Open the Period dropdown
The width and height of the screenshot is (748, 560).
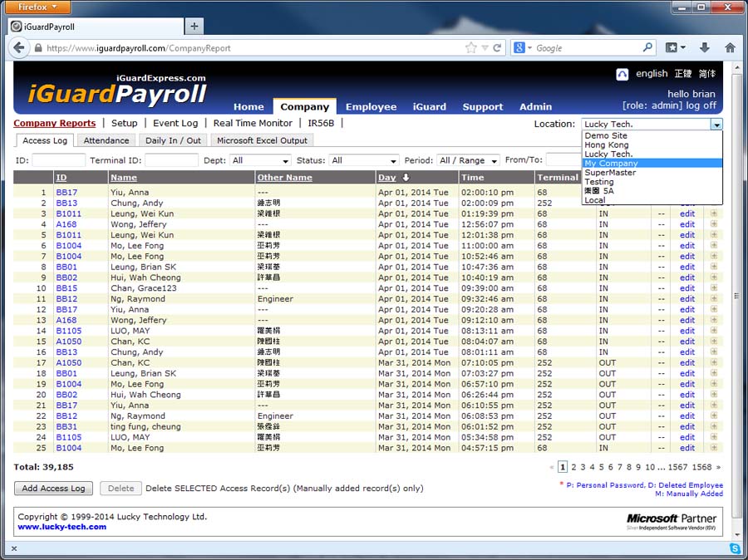point(468,160)
